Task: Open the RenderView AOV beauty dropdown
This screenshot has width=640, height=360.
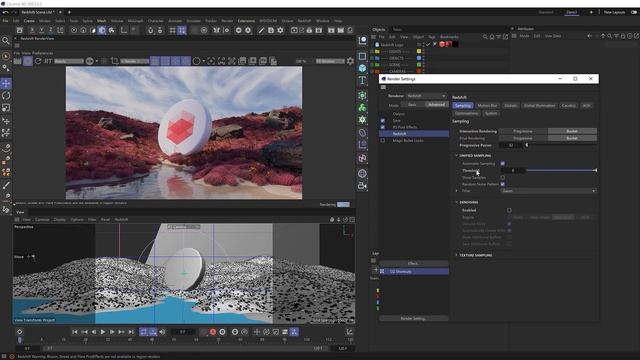Action: (69, 61)
